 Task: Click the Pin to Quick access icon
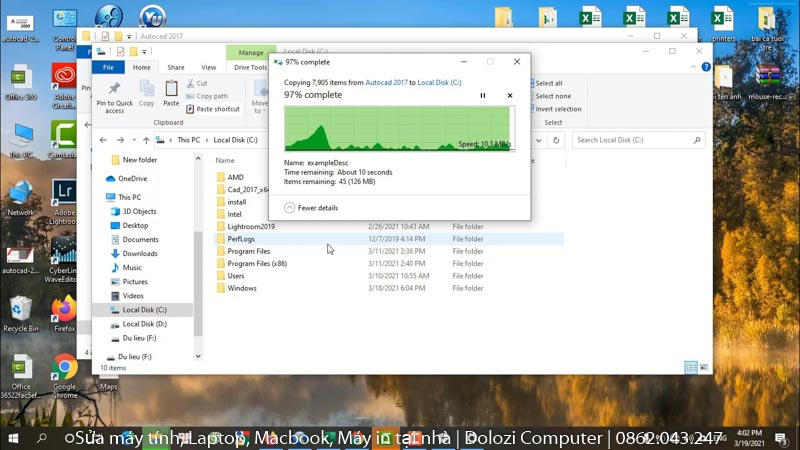tap(114, 92)
